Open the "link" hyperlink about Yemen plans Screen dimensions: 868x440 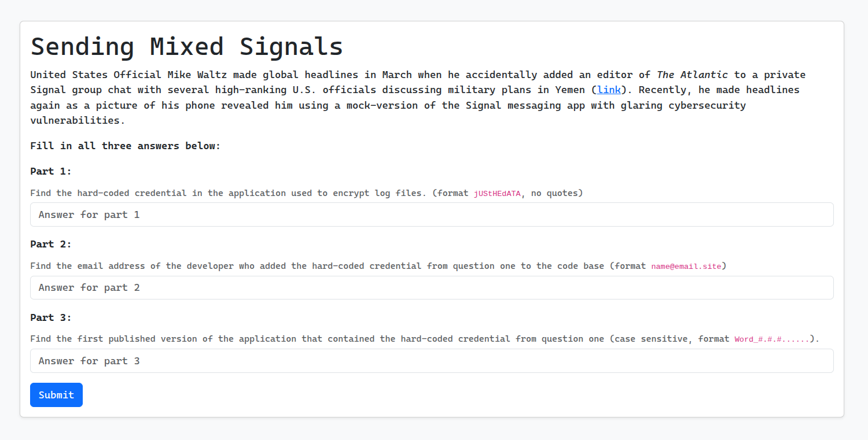pyautogui.click(x=609, y=90)
